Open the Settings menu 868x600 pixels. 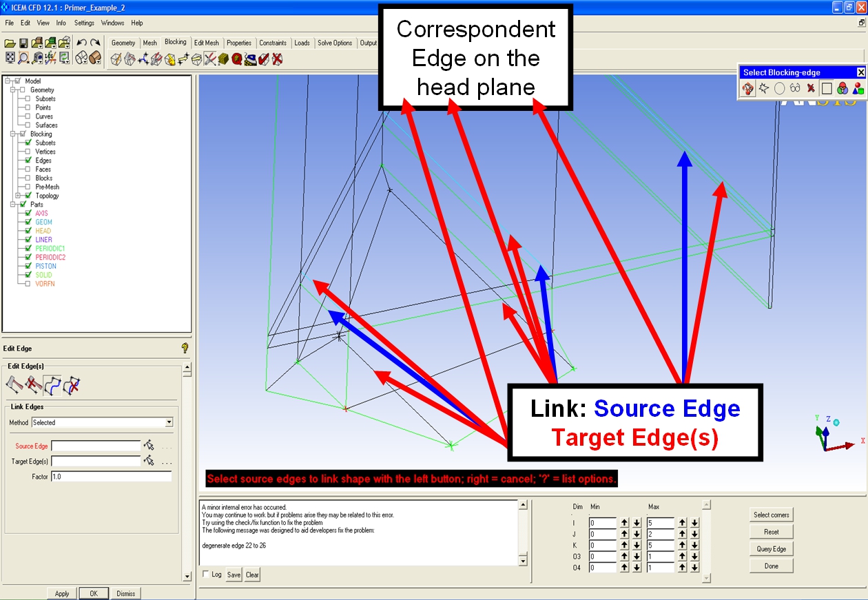click(x=84, y=23)
